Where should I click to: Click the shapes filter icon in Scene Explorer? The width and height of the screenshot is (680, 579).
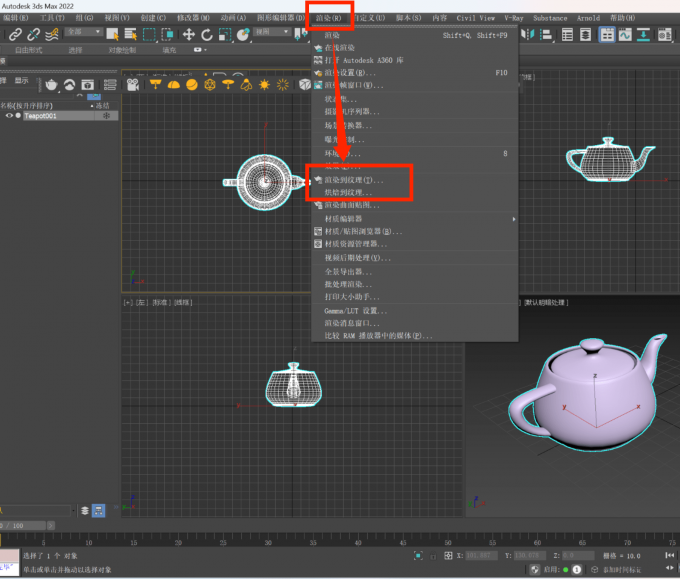click(x=69, y=85)
